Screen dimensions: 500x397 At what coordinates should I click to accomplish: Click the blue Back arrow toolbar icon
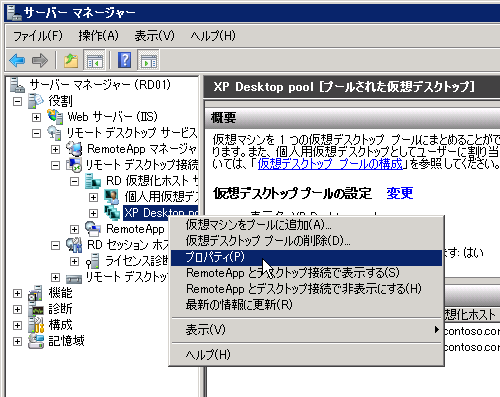[17, 61]
